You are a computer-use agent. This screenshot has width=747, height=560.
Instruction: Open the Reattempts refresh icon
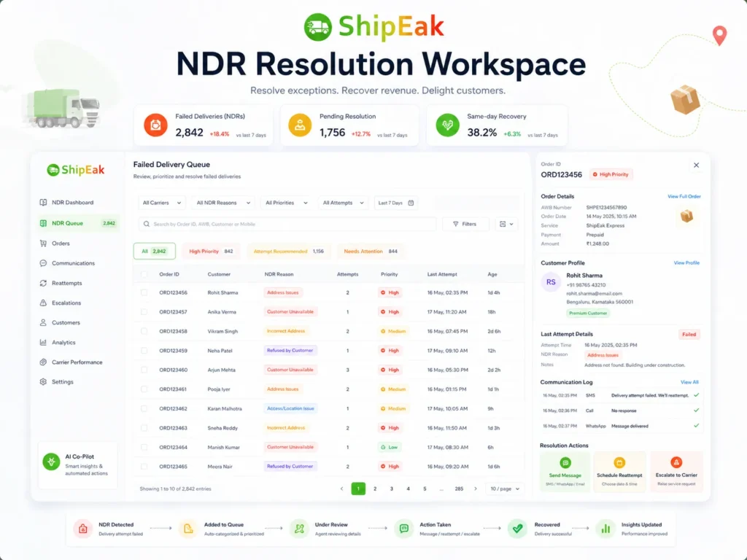[43, 284]
